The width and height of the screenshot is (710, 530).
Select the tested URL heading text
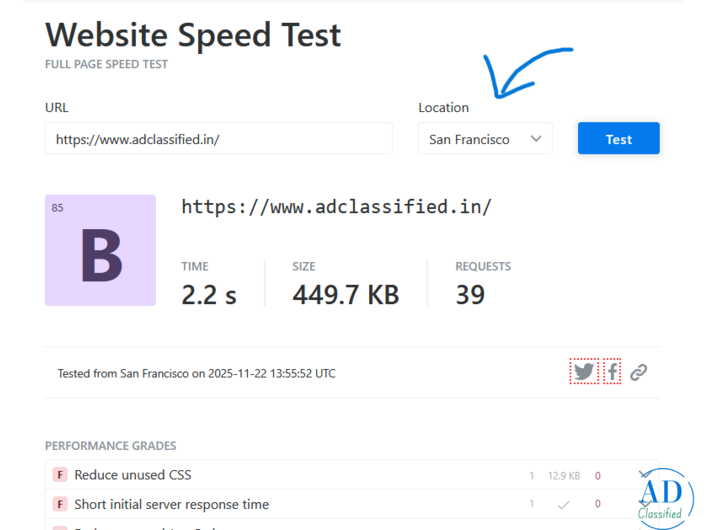pos(336,207)
